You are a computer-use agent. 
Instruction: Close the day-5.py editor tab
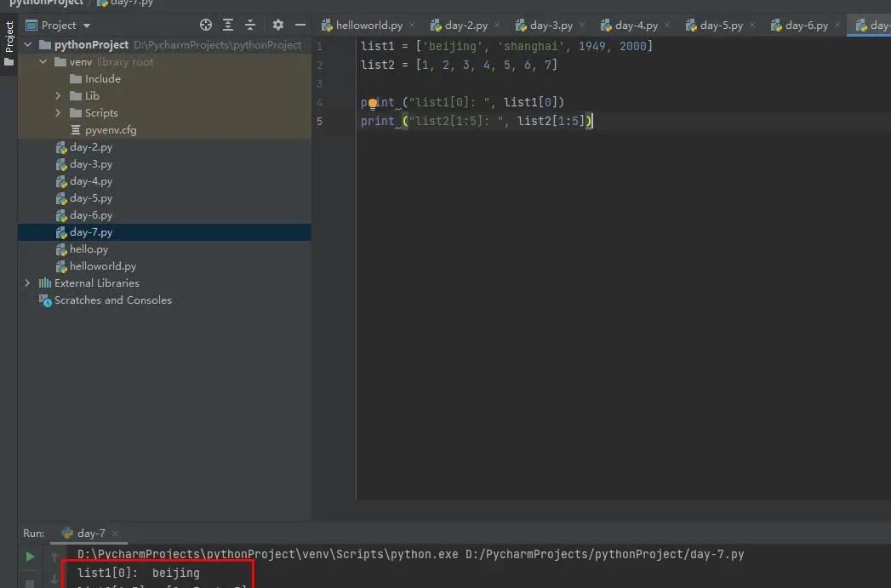[752, 25]
